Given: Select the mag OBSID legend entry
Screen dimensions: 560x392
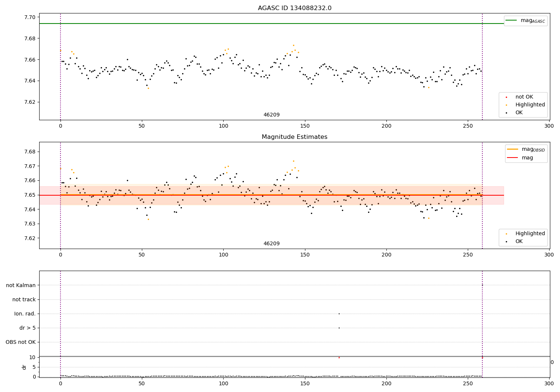Looking at the screenshot, I should click(x=526, y=149).
